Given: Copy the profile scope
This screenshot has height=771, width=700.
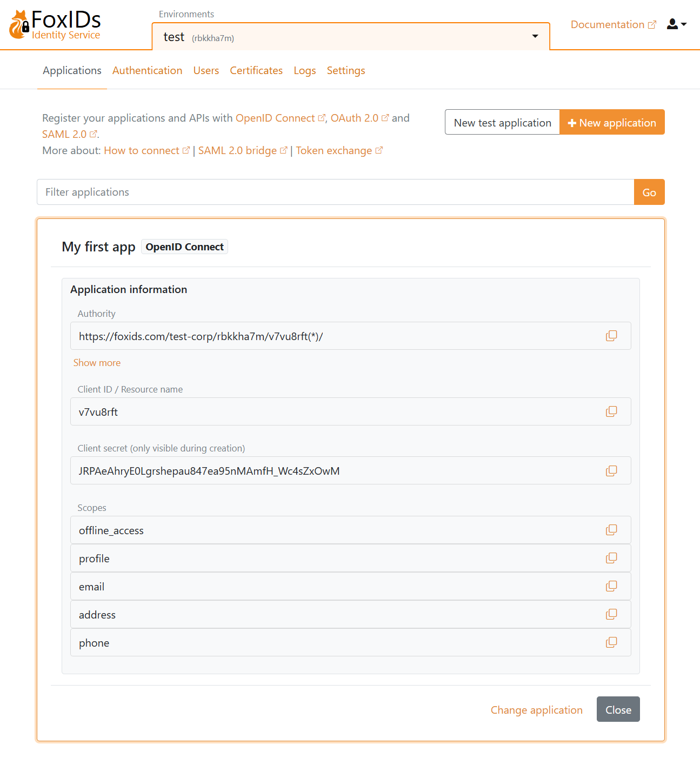Looking at the screenshot, I should 611,558.
